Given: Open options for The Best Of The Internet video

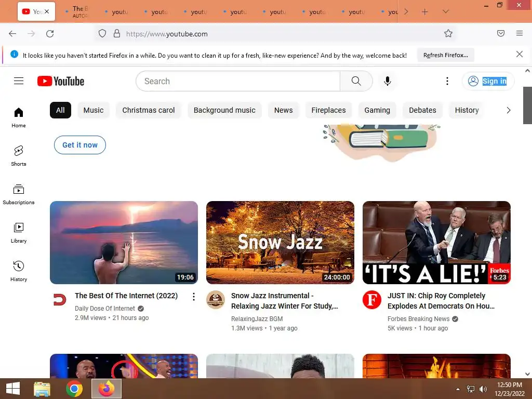Looking at the screenshot, I should (x=193, y=297).
